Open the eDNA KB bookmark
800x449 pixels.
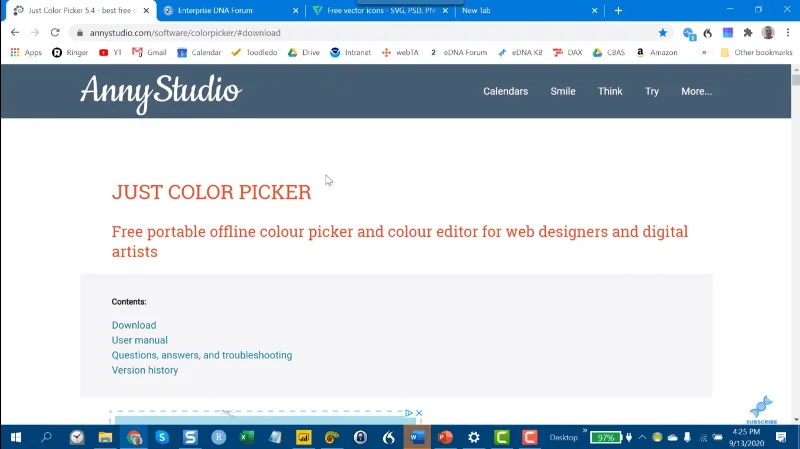(520, 53)
